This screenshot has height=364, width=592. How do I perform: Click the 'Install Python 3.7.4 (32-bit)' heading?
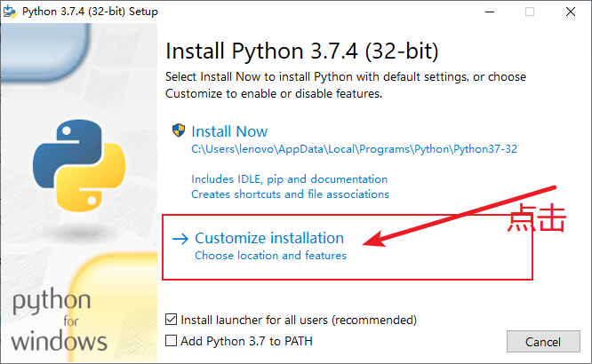(302, 51)
